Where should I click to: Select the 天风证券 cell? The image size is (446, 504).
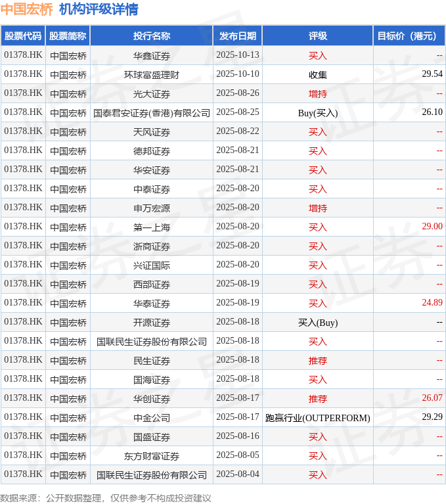pyautogui.click(x=152, y=132)
